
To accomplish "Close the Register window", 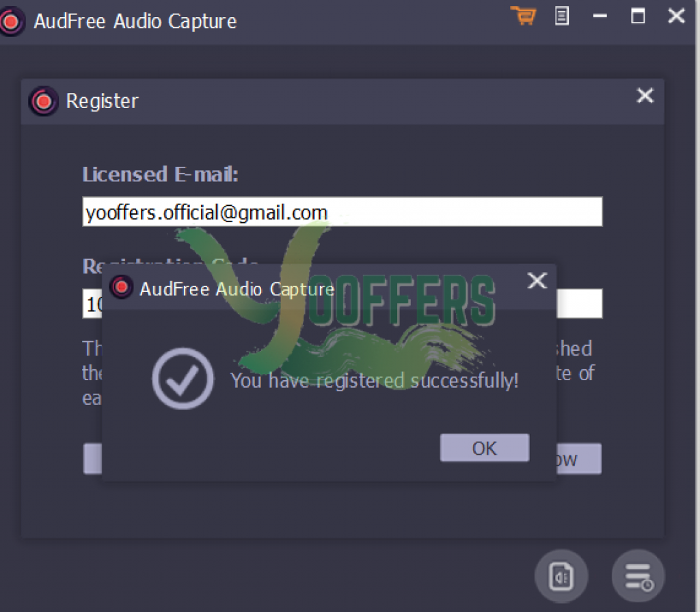I will click(x=645, y=96).
